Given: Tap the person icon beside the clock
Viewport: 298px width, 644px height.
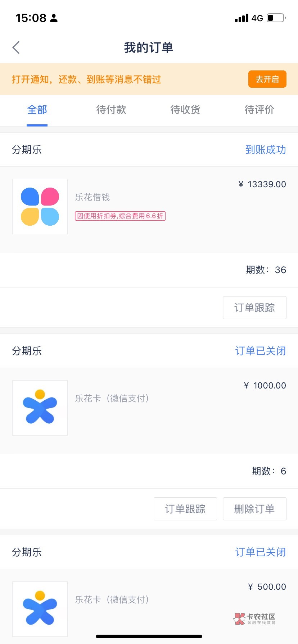Looking at the screenshot, I should point(54,18).
